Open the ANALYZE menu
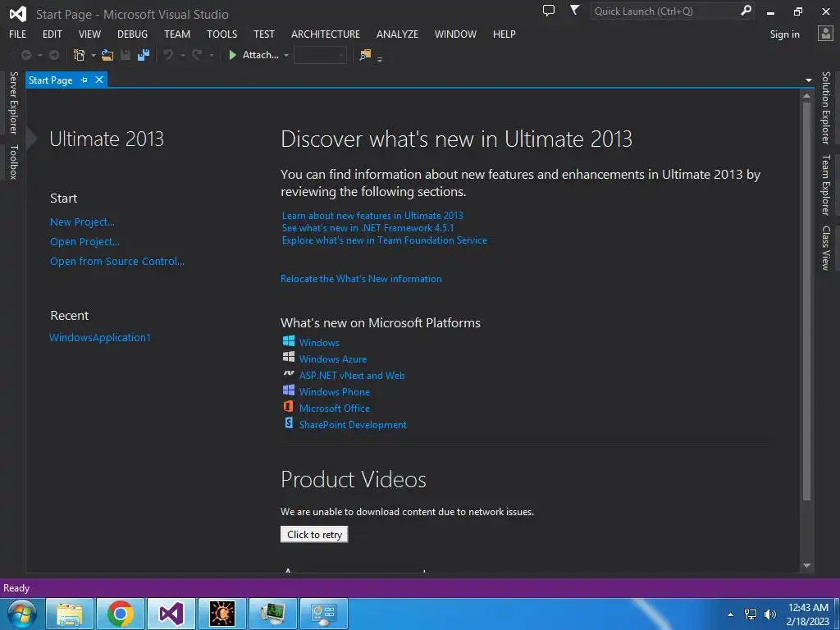 [x=398, y=34]
